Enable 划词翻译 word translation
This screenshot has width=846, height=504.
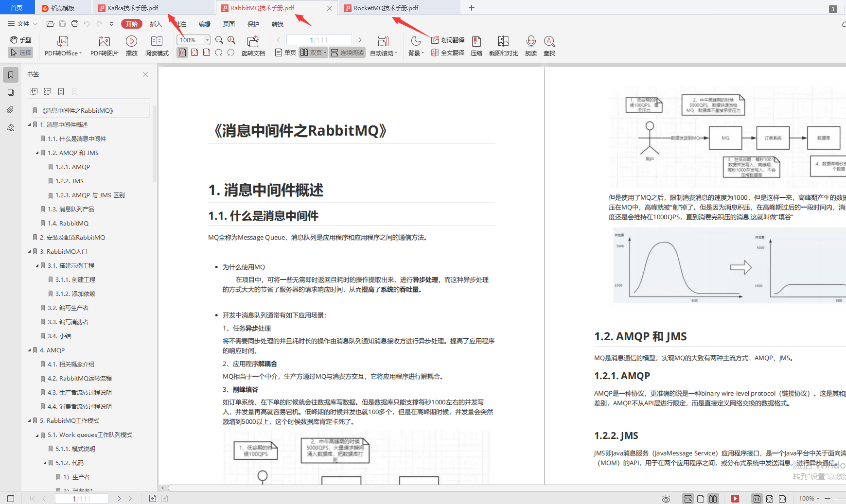(x=448, y=40)
